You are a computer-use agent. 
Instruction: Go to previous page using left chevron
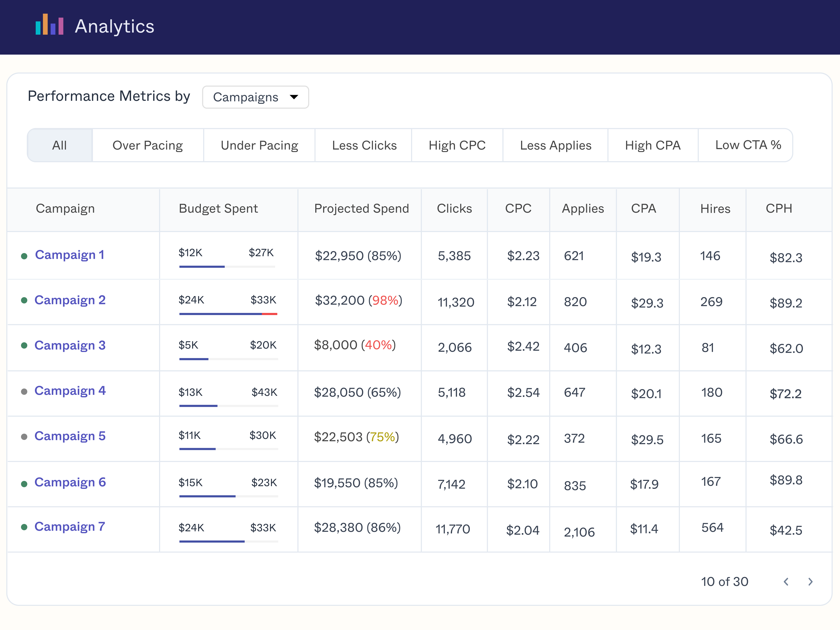click(x=786, y=581)
